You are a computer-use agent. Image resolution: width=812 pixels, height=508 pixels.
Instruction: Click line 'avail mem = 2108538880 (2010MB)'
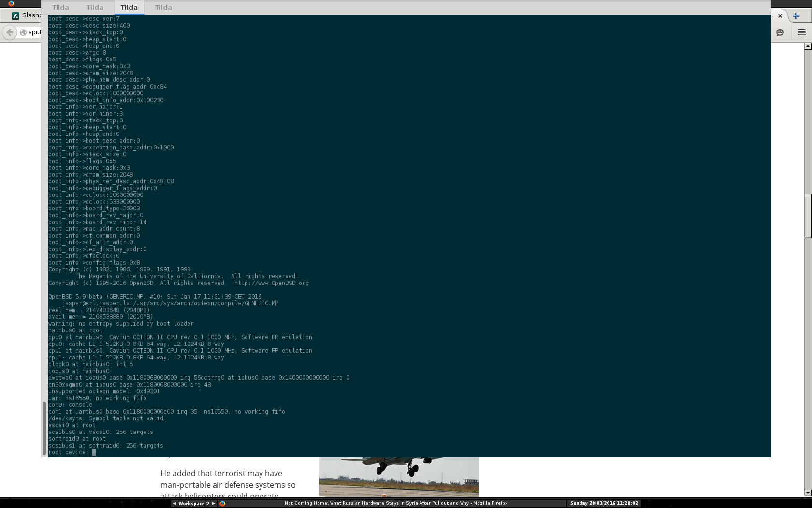101,317
